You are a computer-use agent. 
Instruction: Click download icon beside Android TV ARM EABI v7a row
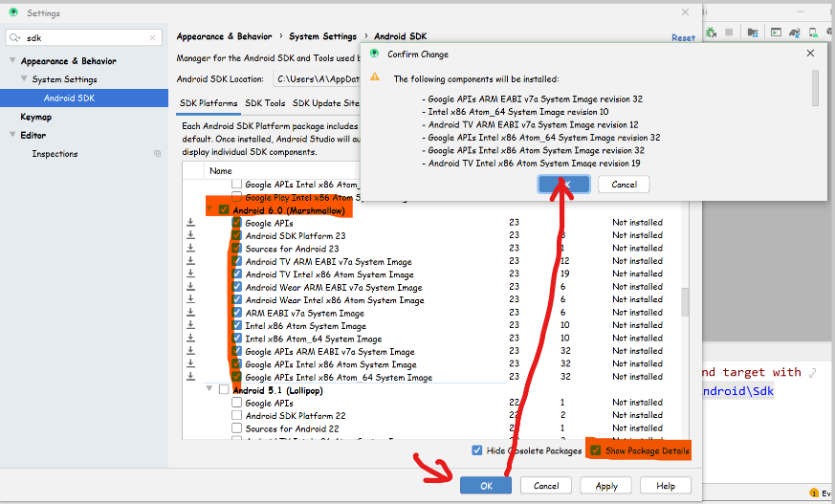[190, 261]
